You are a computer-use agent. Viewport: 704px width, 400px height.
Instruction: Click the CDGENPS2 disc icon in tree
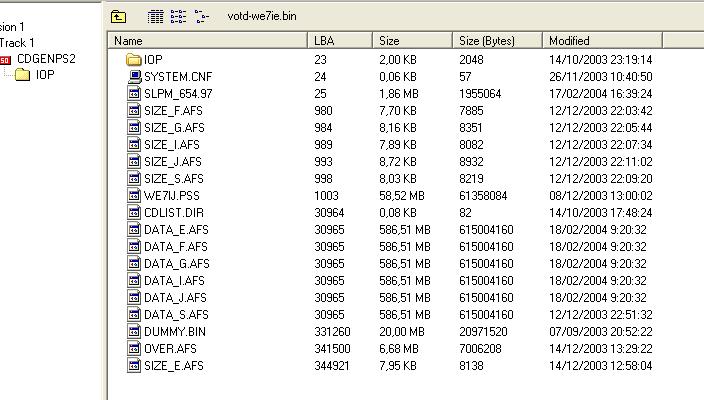click(5, 59)
